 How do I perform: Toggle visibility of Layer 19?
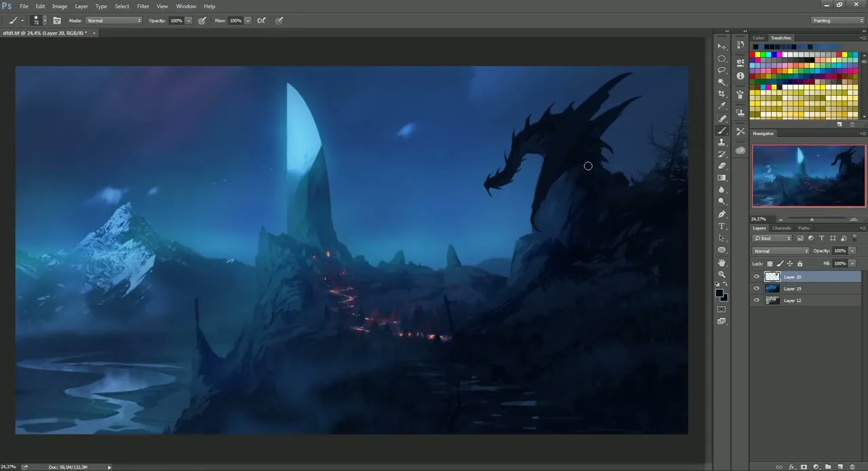[x=757, y=288]
